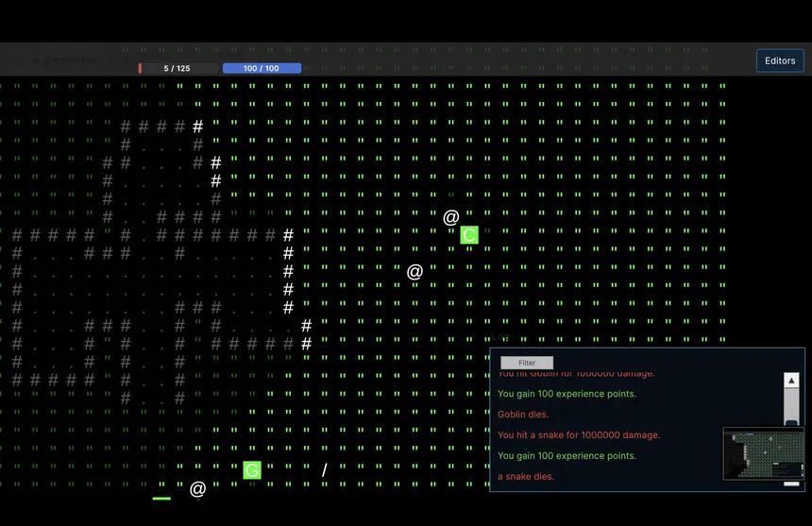Click the red health bar showing 5 / 125
Viewport: 812px width, 526px height.
tap(178, 68)
